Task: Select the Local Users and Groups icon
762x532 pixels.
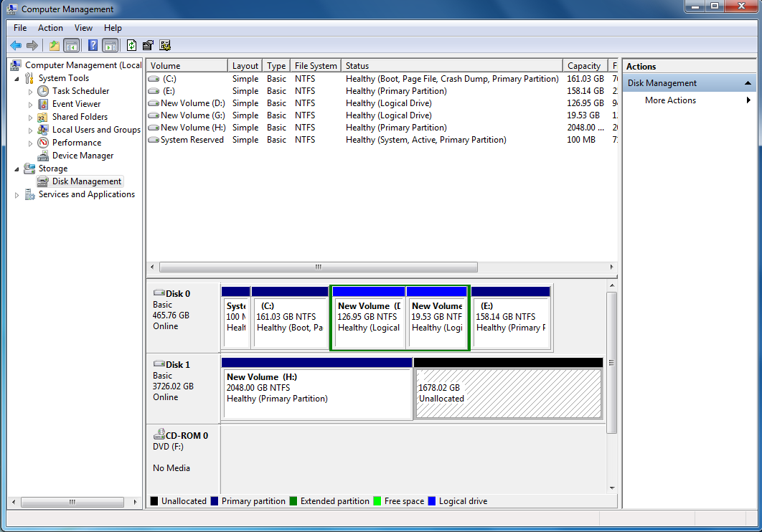Action: click(43, 130)
